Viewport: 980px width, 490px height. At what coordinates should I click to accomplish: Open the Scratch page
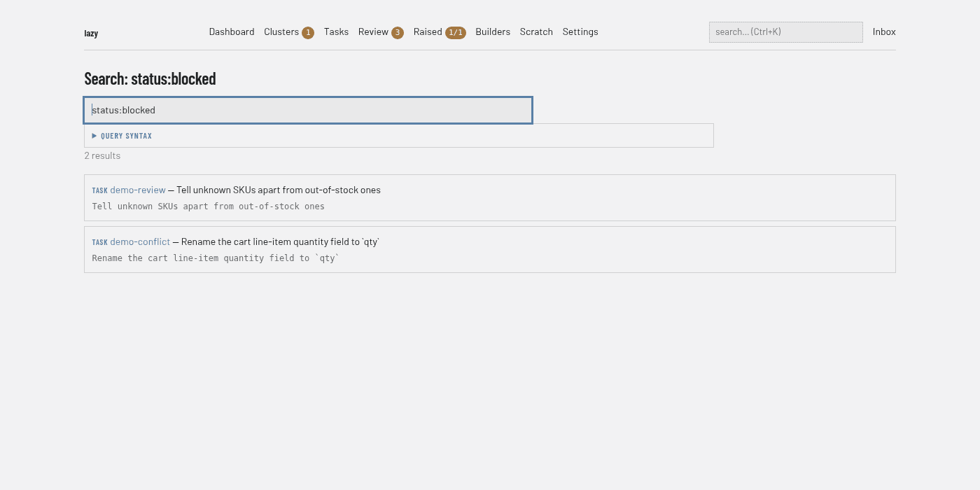tap(536, 31)
